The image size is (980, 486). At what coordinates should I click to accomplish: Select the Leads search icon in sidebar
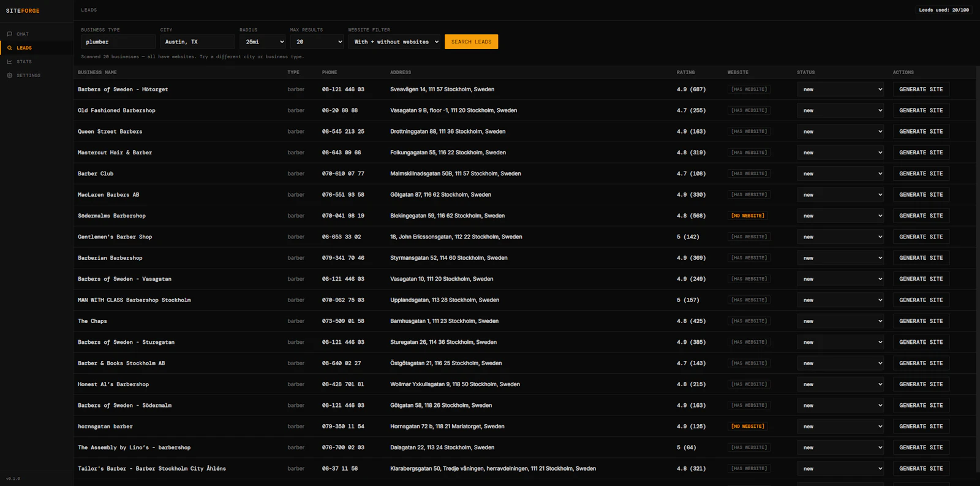(x=9, y=48)
